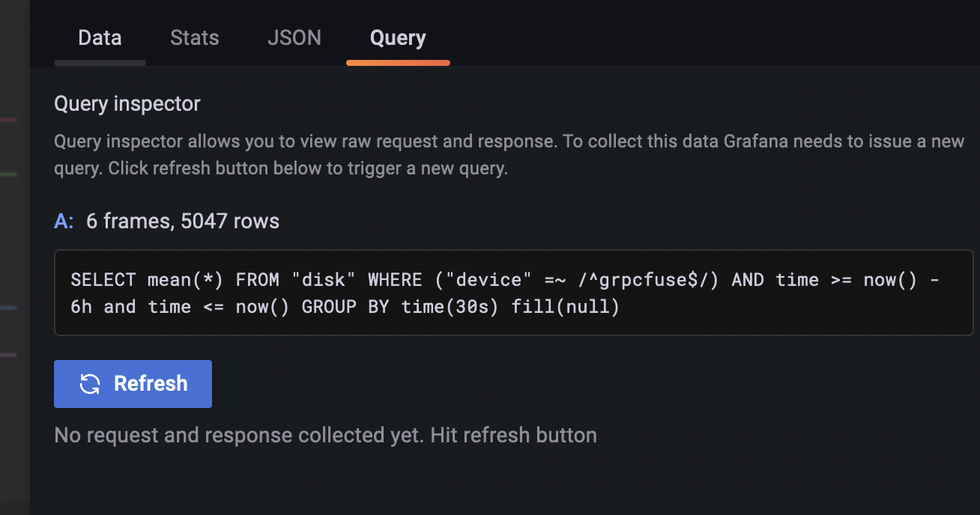Click the word SELECT in the query
The image size is (980, 515).
[103, 279]
